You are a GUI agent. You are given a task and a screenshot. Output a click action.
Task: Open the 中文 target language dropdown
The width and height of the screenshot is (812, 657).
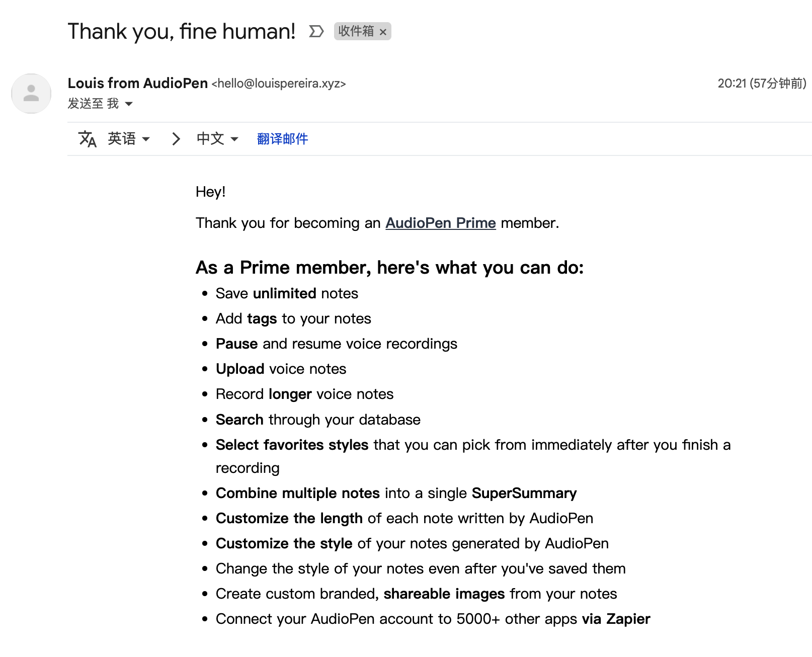(217, 139)
